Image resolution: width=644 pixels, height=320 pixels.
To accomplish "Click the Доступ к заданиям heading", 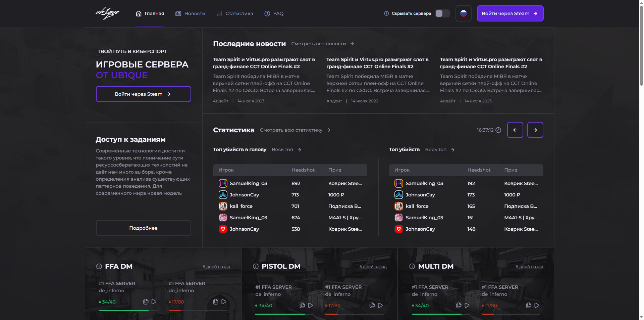I will [131, 139].
